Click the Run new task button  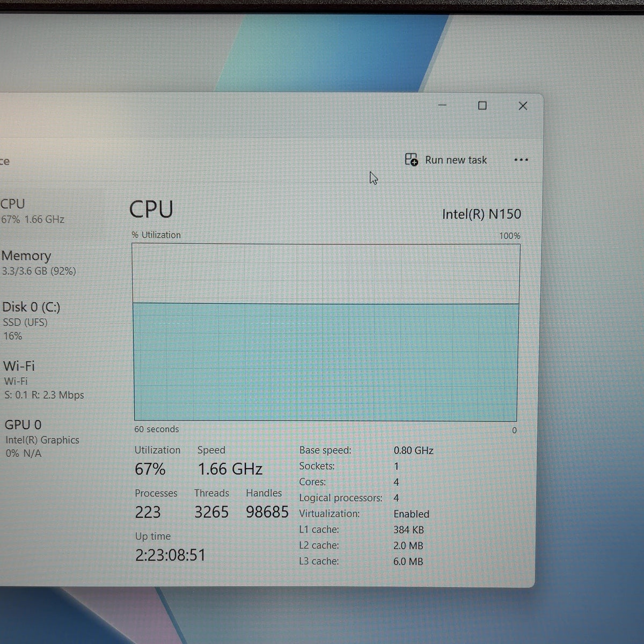[x=445, y=160]
